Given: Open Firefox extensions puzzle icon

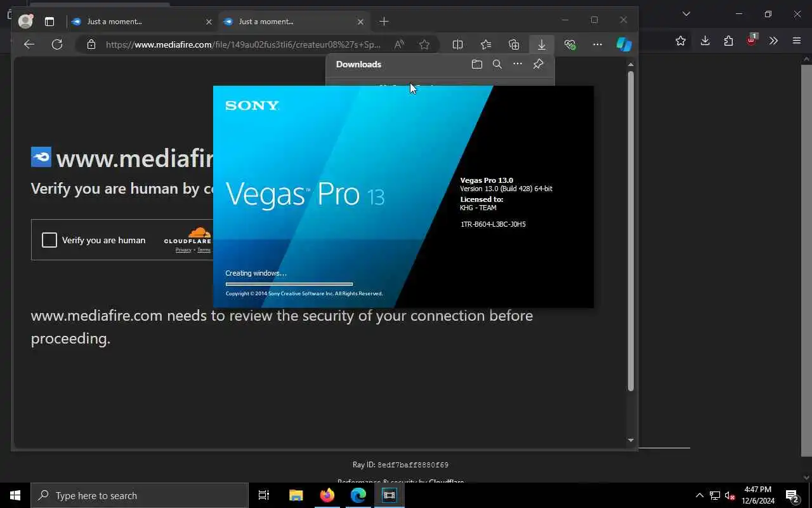Looking at the screenshot, I should click(x=728, y=41).
